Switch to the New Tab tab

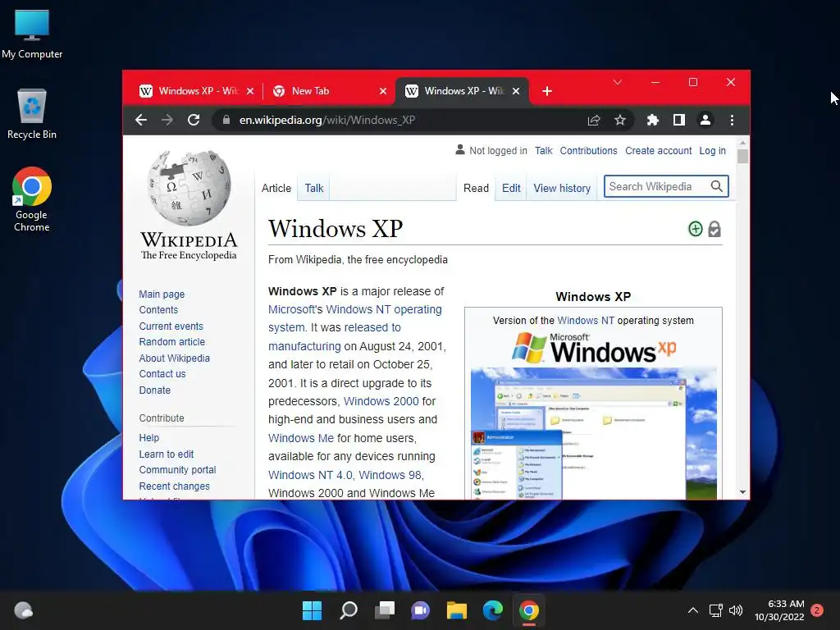(x=328, y=91)
